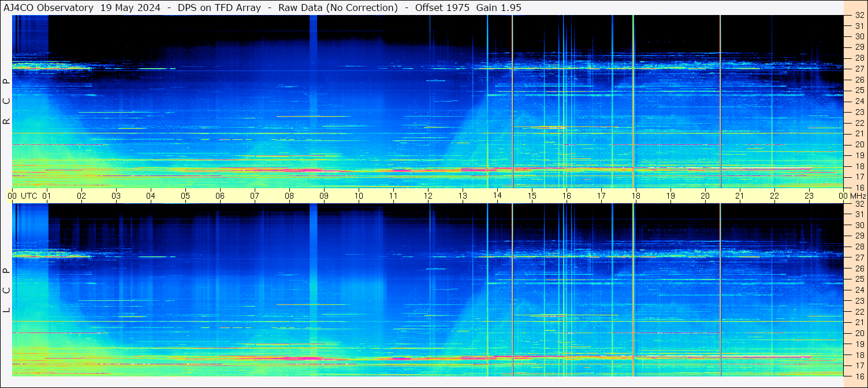868x388 pixels.
Task: Click 30 MHz label on LCP frequency scale
Action: click(859, 225)
